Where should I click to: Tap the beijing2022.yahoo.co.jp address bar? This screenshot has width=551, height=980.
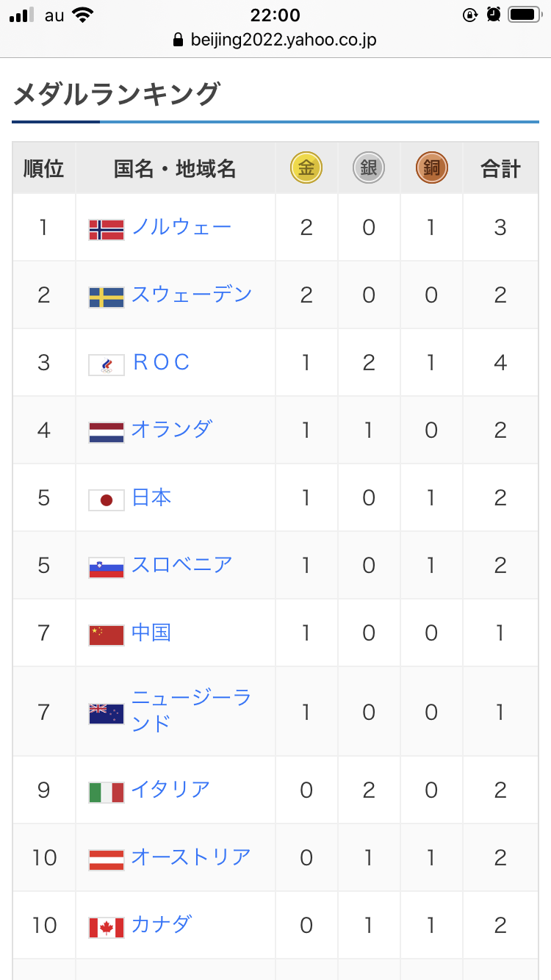point(275,40)
